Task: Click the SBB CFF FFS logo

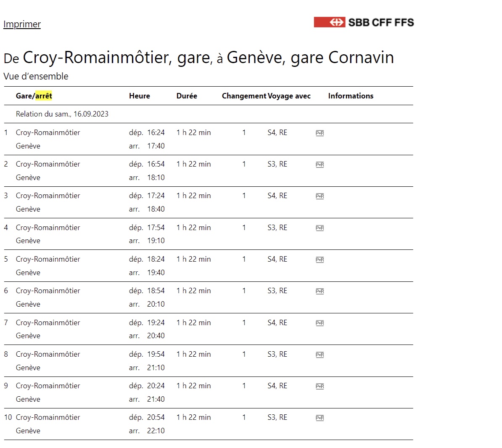Action: click(364, 22)
